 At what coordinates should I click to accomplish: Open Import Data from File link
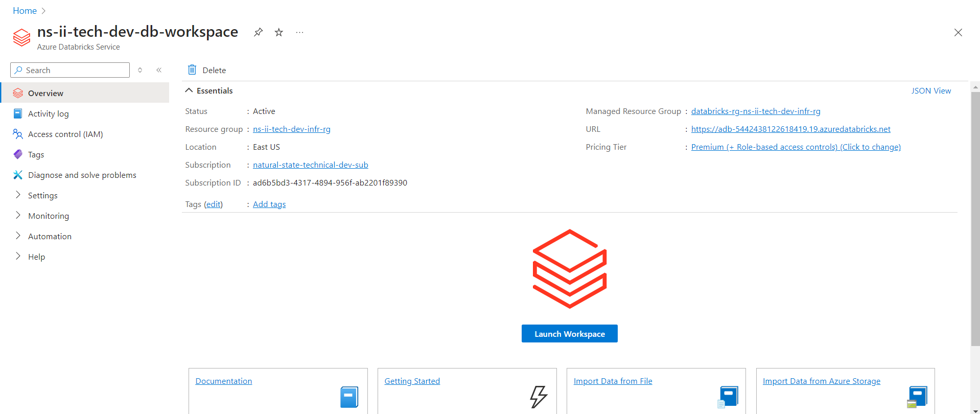tap(613, 381)
